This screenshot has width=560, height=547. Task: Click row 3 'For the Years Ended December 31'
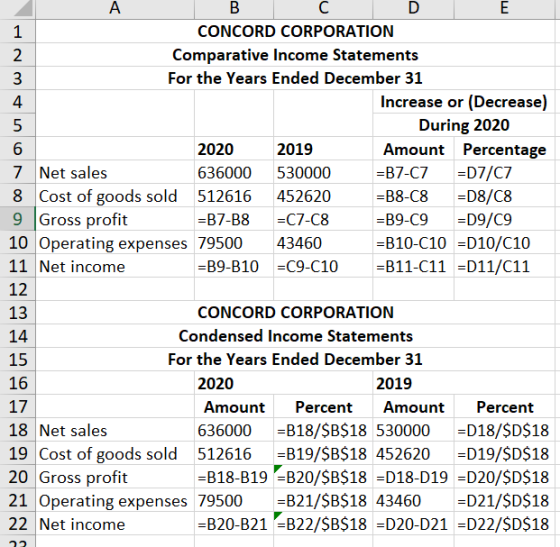(x=295, y=78)
